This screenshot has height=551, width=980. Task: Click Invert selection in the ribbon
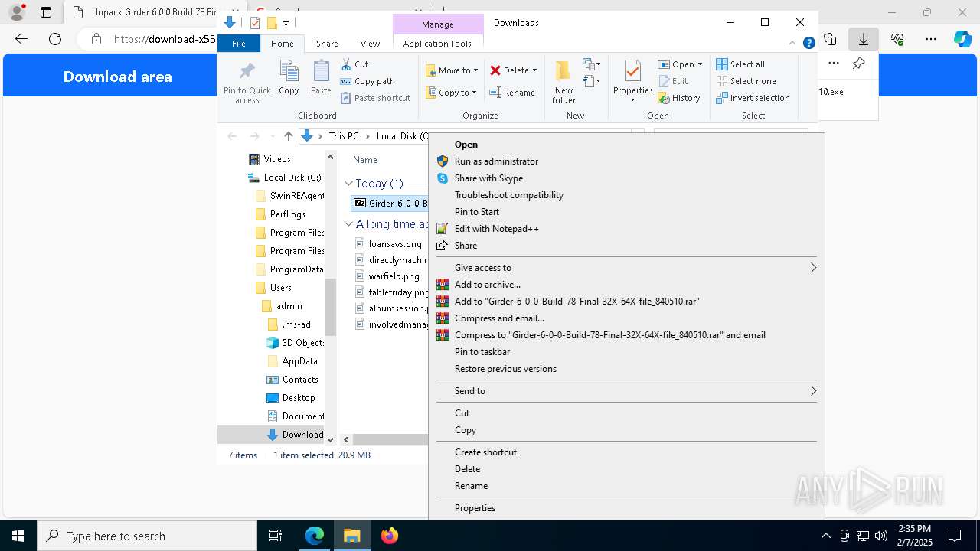[753, 98]
